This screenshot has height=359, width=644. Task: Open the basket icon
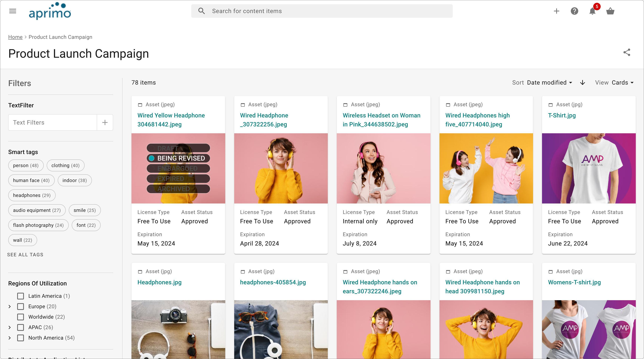(x=610, y=11)
